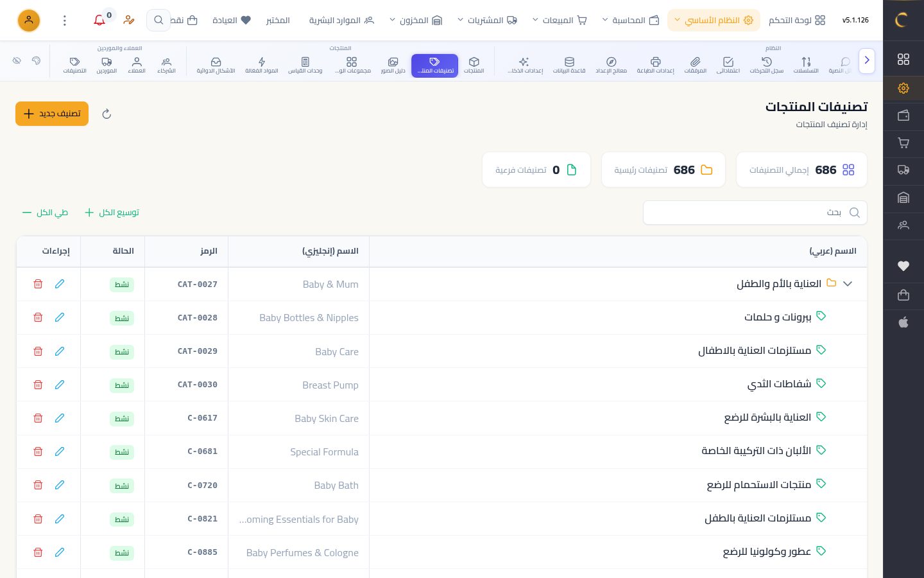Open the Core System (النظام الأساسي) dropdown

pyautogui.click(x=714, y=21)
